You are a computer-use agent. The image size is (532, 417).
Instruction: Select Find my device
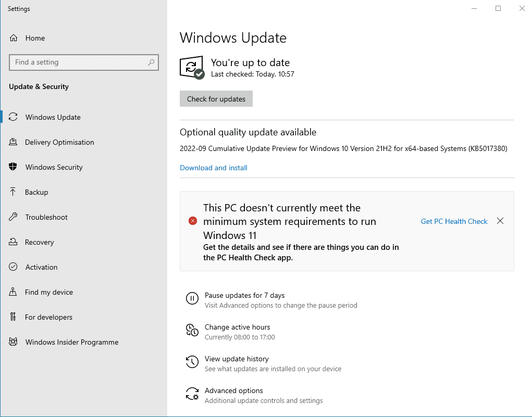click(84, 292)
